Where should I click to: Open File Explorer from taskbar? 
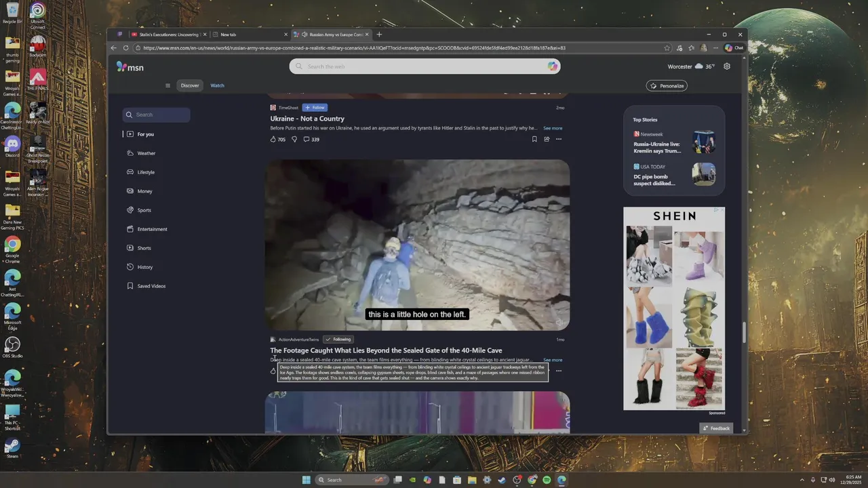472,480
